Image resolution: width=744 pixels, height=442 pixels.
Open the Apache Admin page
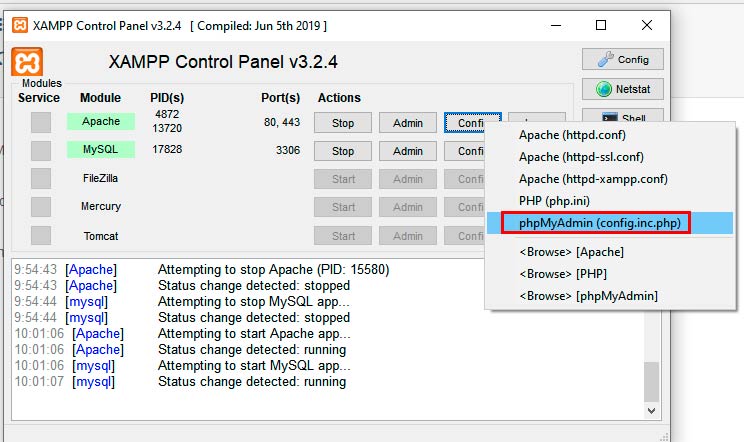point(408,123)
